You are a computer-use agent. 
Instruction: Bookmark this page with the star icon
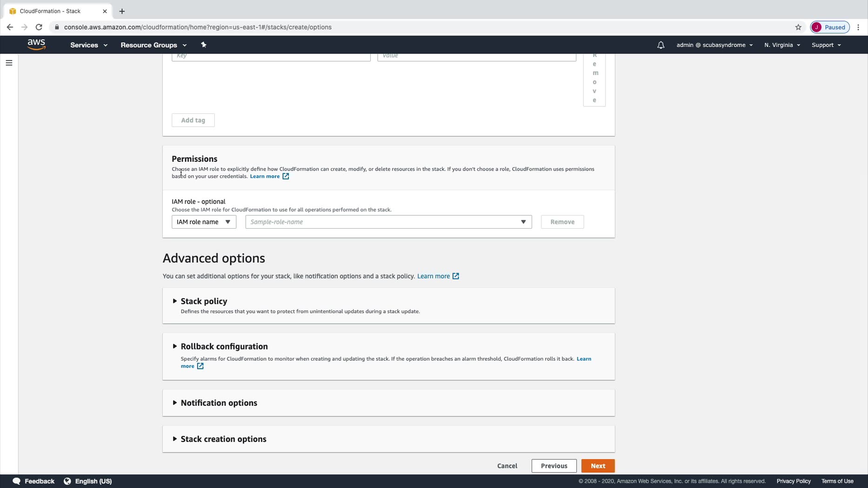(798, 27)
